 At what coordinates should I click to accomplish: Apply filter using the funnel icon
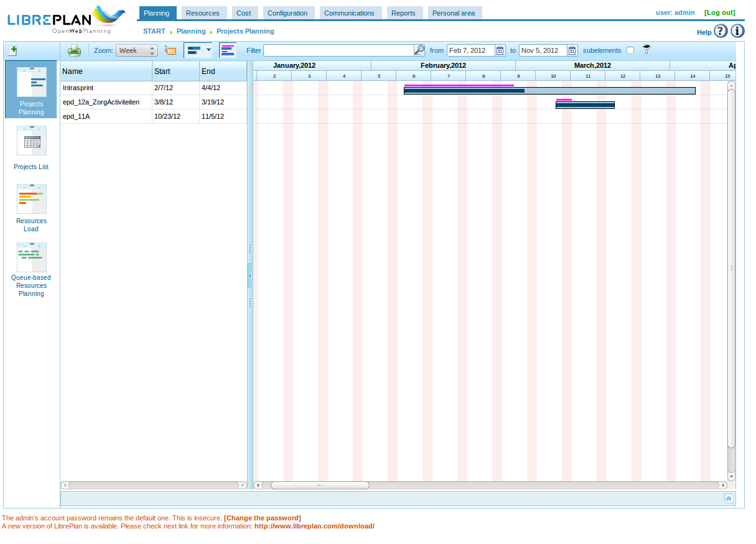coord(646,50)
